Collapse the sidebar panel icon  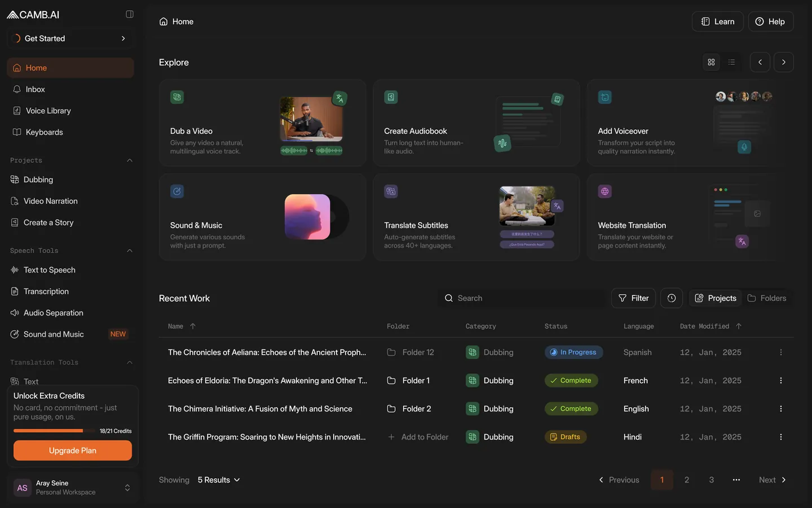pyautogui.click(x=130, y=14)
